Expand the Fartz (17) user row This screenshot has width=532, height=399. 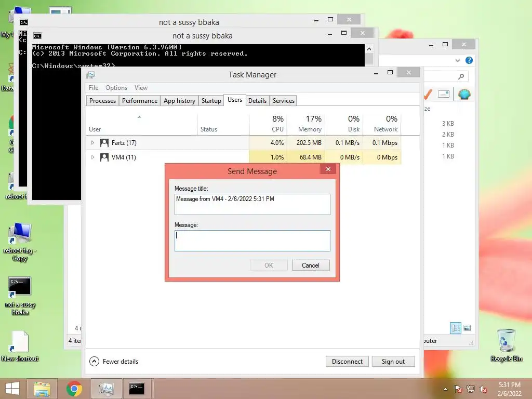pyautogui.click(x=92, y=143)
